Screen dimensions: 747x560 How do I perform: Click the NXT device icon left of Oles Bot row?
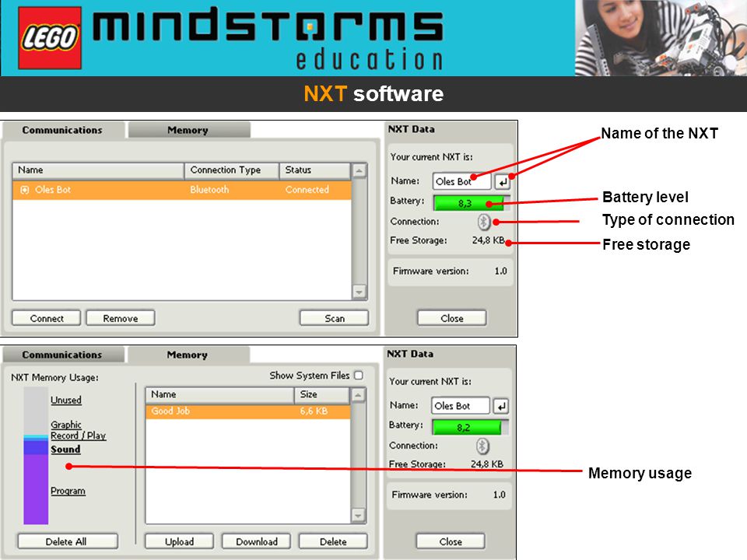coord(25,190)
